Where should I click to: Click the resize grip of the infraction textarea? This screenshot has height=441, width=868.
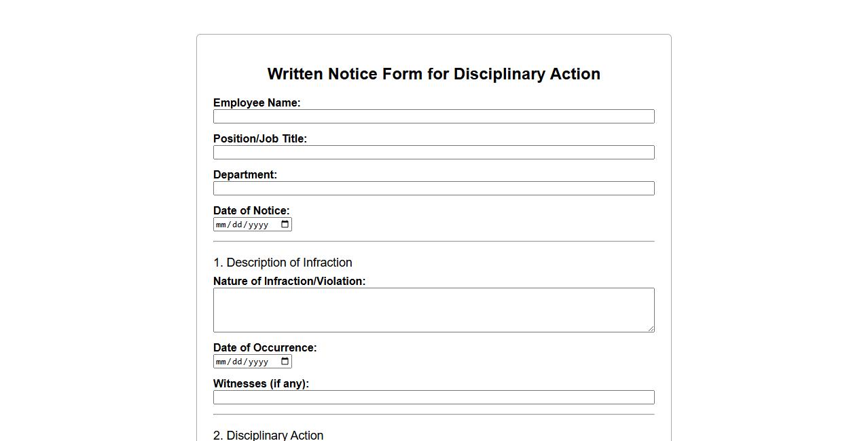[x=651, y=329]
